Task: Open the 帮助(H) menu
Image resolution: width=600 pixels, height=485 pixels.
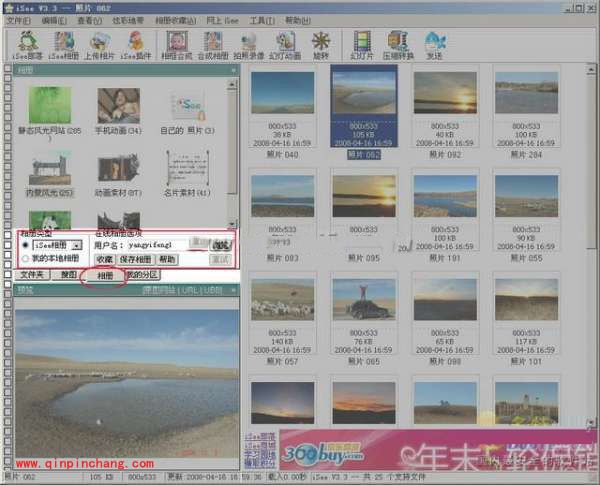Action: 298,20
